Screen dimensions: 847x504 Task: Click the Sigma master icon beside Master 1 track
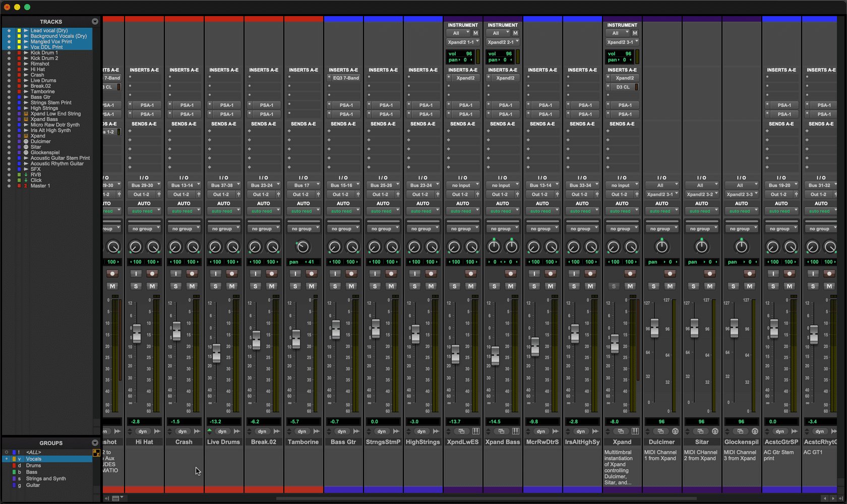point(26,185)
